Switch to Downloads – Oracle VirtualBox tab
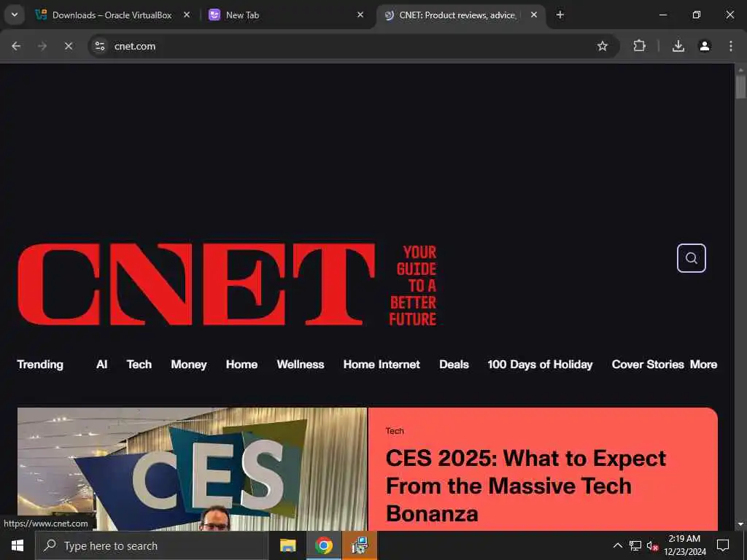This screenshot has width=747, height=560. (112, 15)
